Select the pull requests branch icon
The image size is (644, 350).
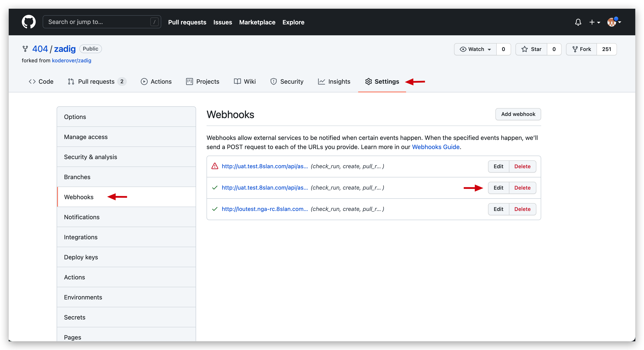pos(71,82)
